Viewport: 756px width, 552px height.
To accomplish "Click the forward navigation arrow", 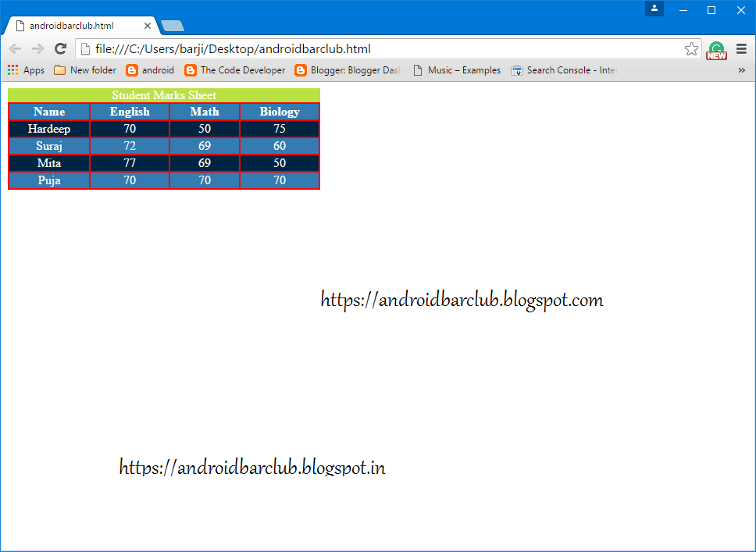I will click(37, 48).
